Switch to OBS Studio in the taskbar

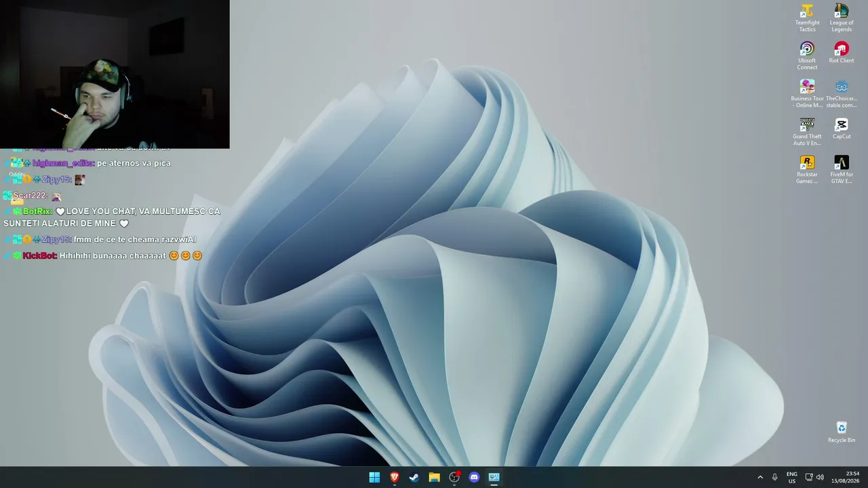click(454, 477)
